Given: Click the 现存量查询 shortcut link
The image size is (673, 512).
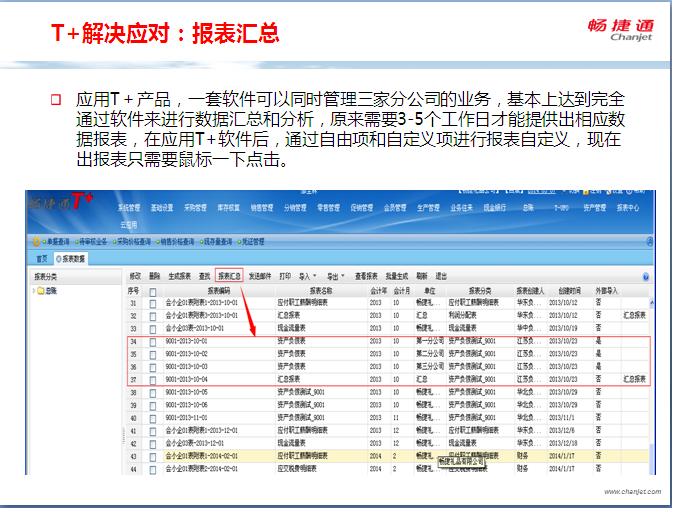Looking at the screenshot, I should coord(218,242).
